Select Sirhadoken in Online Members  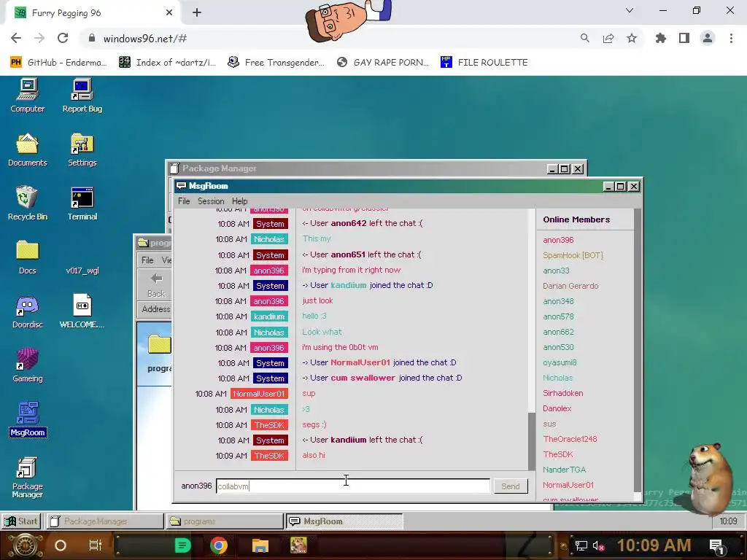tap(562, 393)
